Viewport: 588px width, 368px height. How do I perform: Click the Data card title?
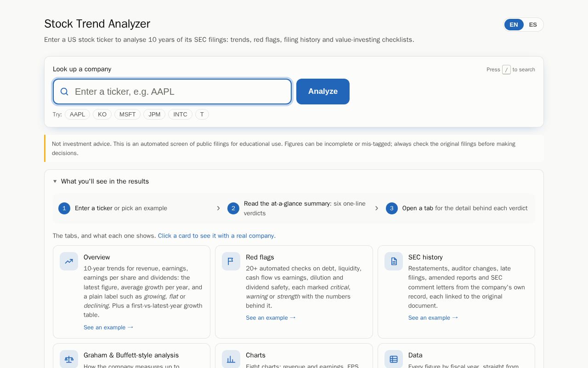click(x=415, y=355)
